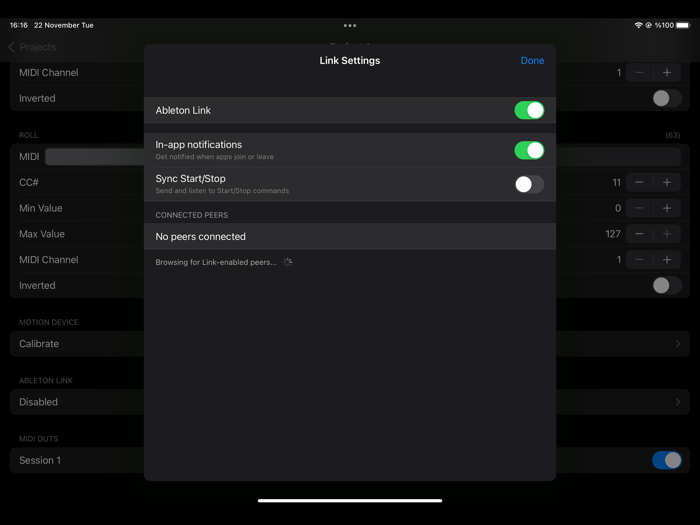Decrease the CC# value of 11
Image resolution: width=700 pixels, height=525 pixels.
639,182
